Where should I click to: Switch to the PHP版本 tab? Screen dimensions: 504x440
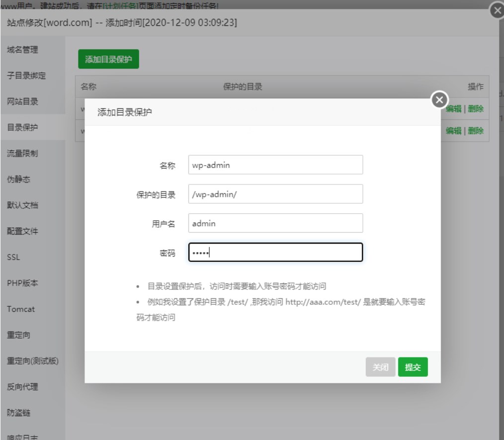click(x=23, y=283)
